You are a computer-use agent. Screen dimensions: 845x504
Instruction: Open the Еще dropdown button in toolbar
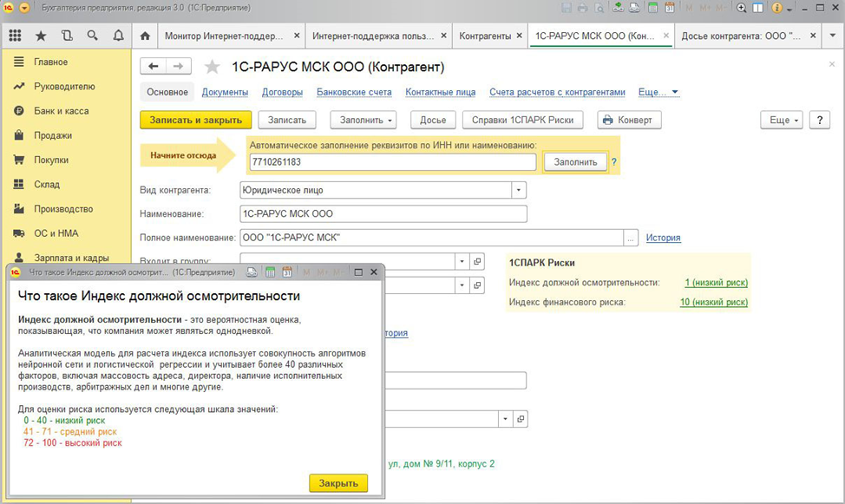coord(782,121)
